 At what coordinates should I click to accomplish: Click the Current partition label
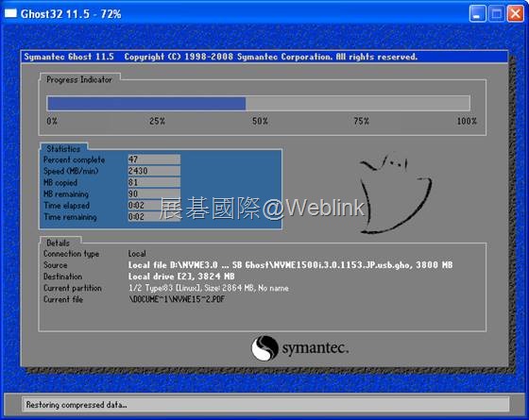[73, 288]
